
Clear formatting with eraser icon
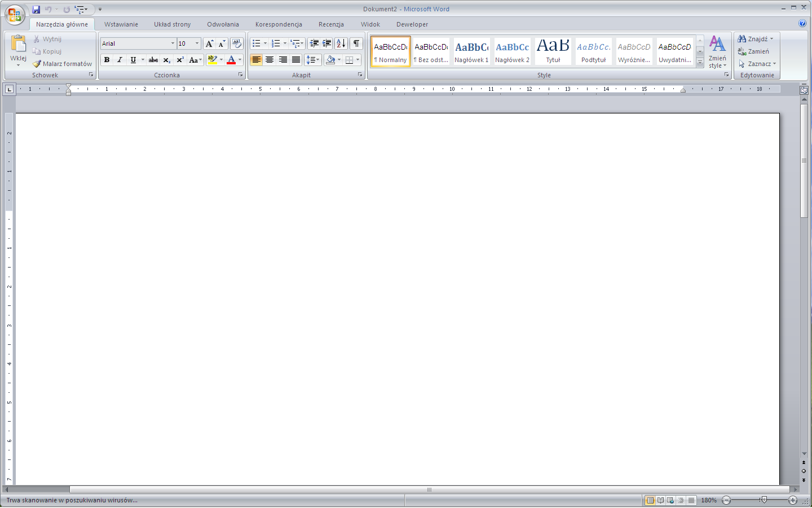[237, 43]
